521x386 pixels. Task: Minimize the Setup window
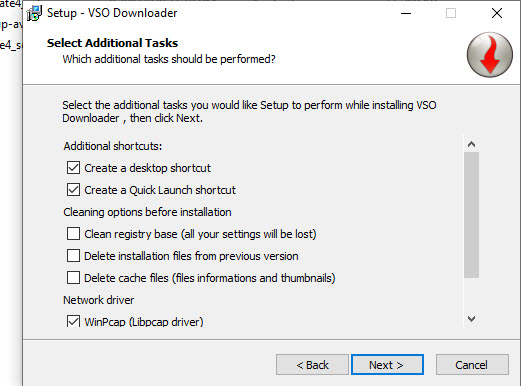[x=406, y=13]
